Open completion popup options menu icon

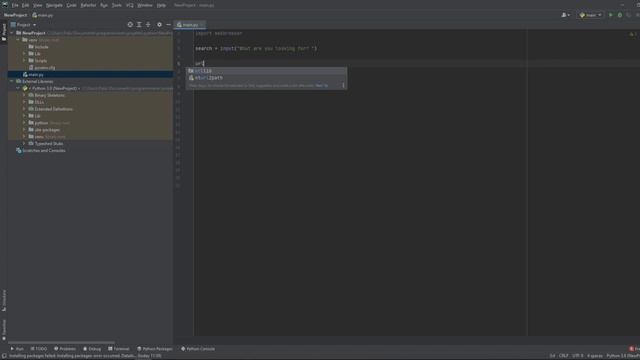(343, 86)
